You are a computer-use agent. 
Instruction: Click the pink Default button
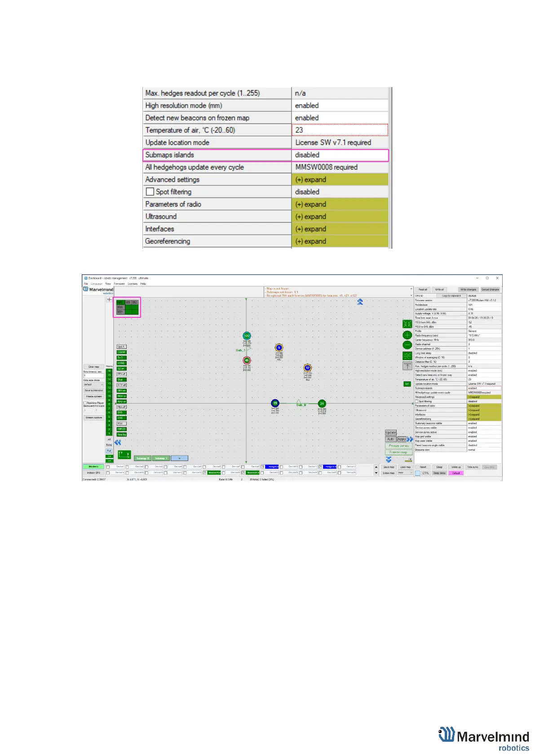[x=456, y=473]
